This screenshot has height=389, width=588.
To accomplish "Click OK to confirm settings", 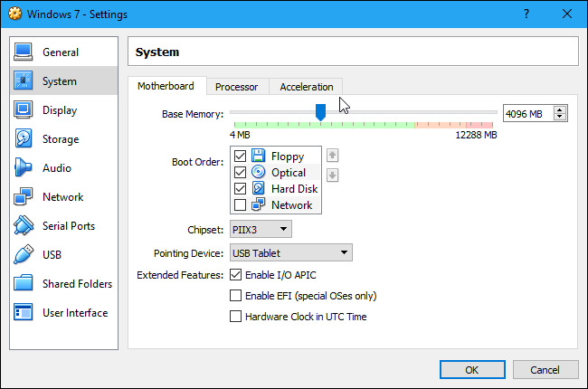I will coord(471,369).
